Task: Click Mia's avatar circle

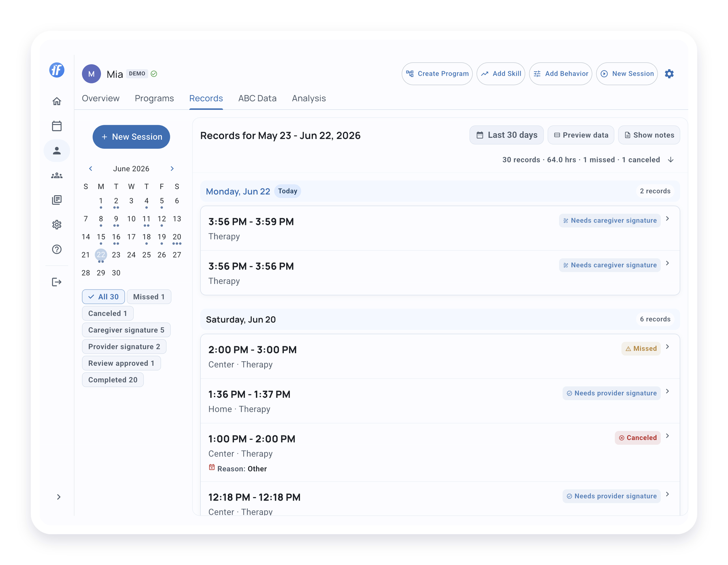Action: 91,74
